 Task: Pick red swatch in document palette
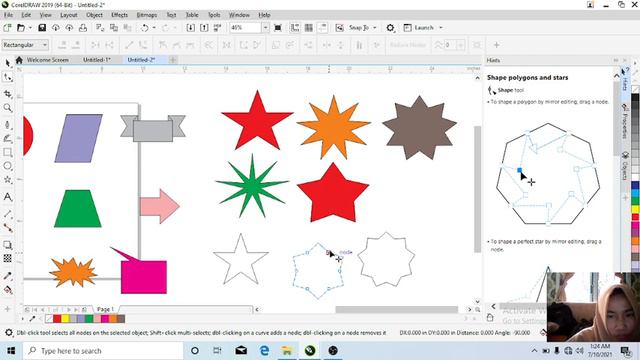click(57, 318)
